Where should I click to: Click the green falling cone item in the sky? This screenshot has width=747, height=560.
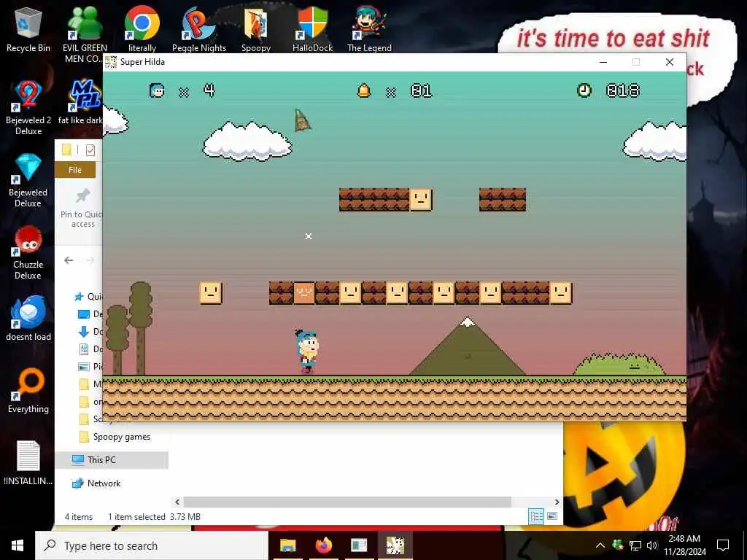coord(302,120)
